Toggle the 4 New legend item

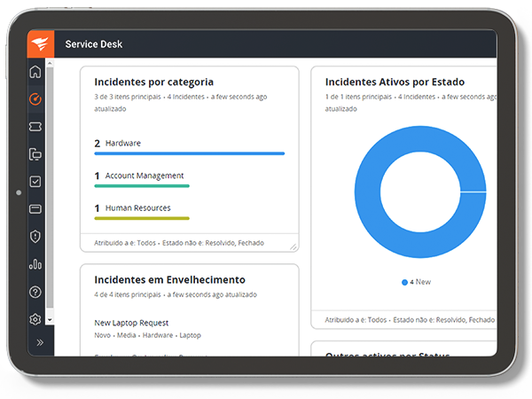click(417, 282)
